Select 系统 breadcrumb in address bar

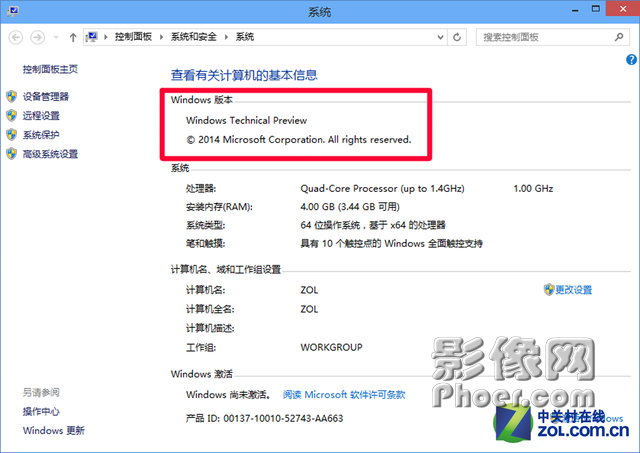coord(245,37)
